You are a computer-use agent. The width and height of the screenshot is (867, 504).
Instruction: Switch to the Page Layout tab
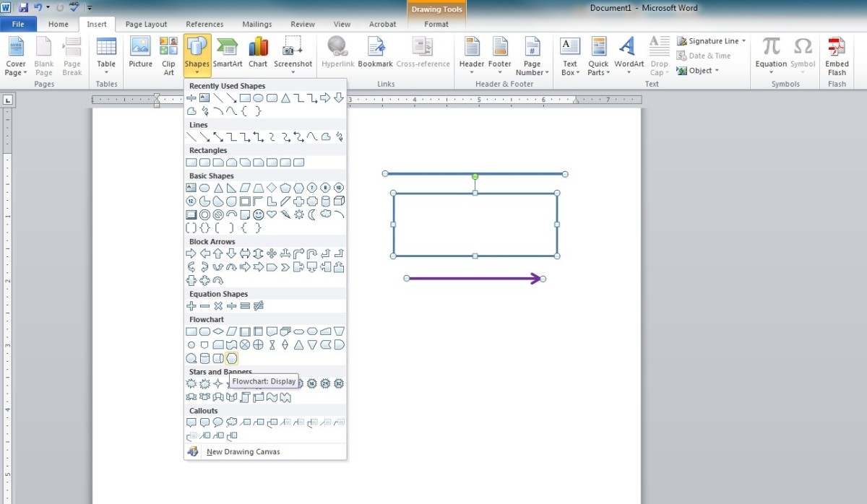(x=146, y=24)
